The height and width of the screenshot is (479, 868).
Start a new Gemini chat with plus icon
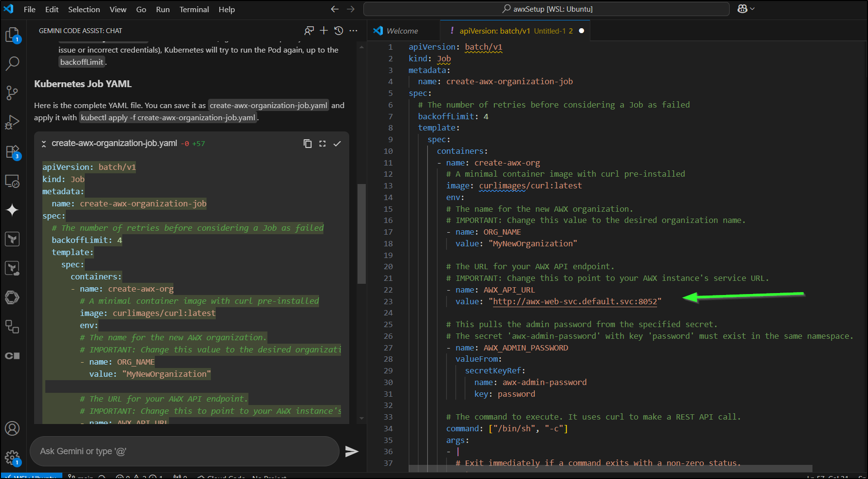324,31
